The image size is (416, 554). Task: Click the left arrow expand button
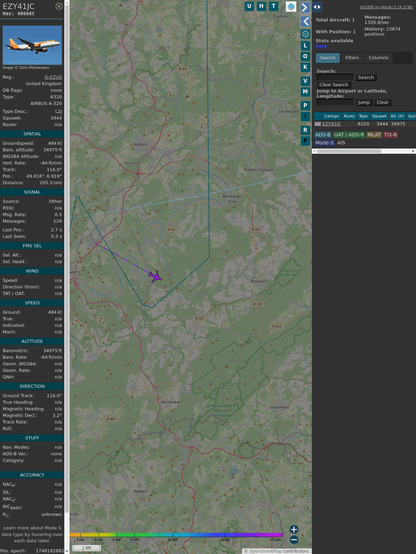point(305,22)
